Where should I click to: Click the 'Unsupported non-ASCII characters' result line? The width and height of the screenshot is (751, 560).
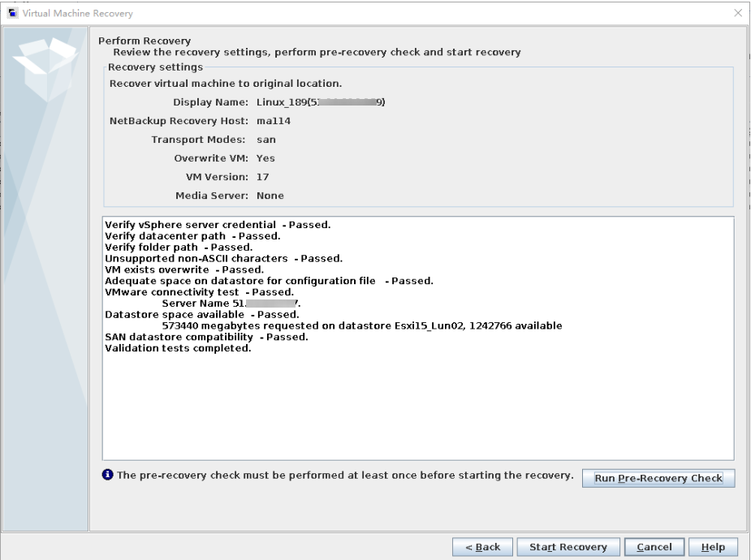click(223, 258)
